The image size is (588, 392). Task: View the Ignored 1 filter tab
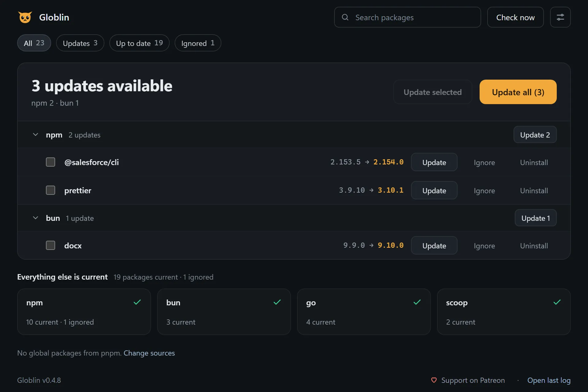tap(198, 43)
